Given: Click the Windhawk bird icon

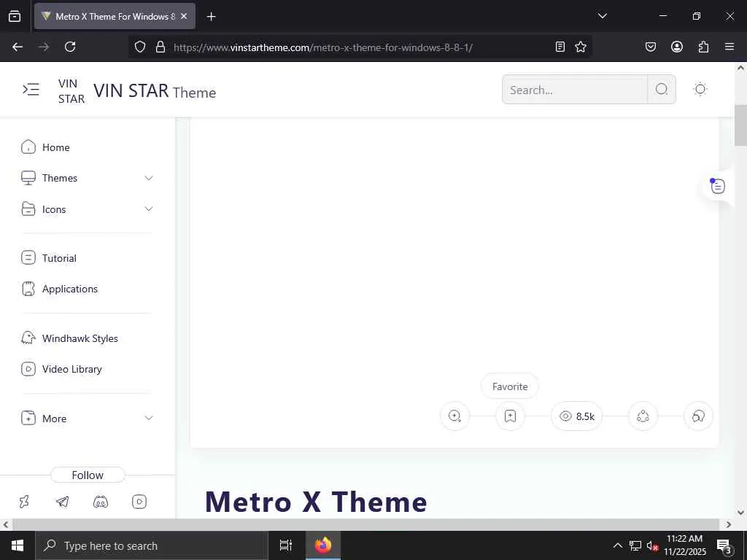Looking at the screenshot, I should click(28, 338).
